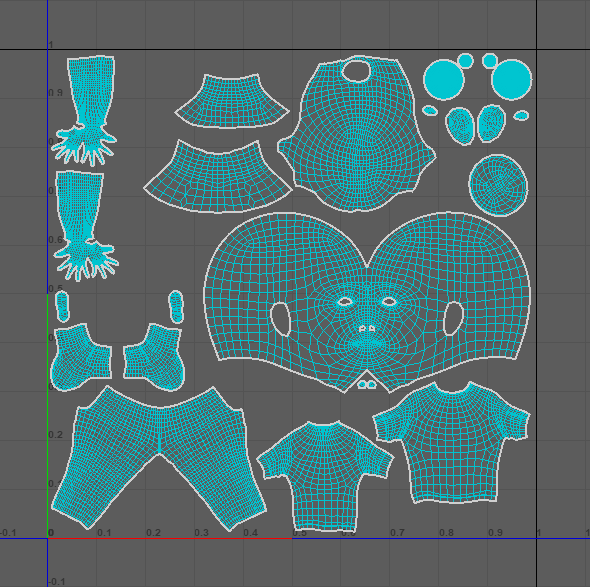
Task: Select the large solid circle at far right
Action: pos(511,79)
